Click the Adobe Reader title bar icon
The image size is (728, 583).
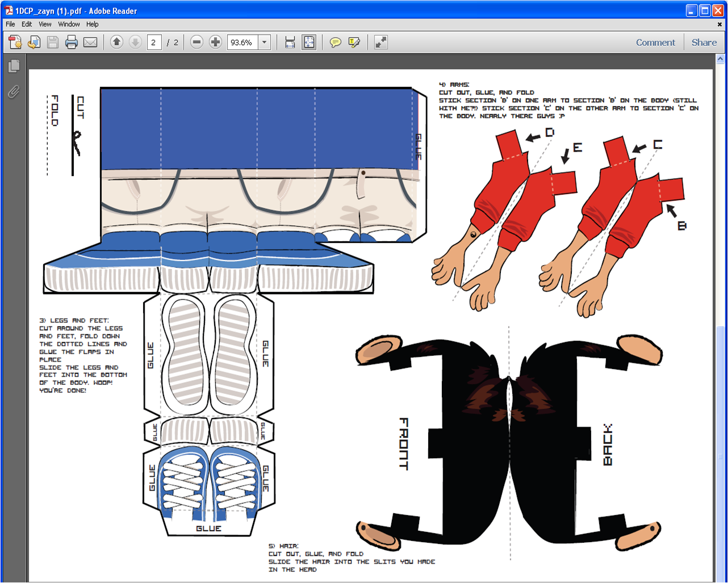[x=9, y=10]
